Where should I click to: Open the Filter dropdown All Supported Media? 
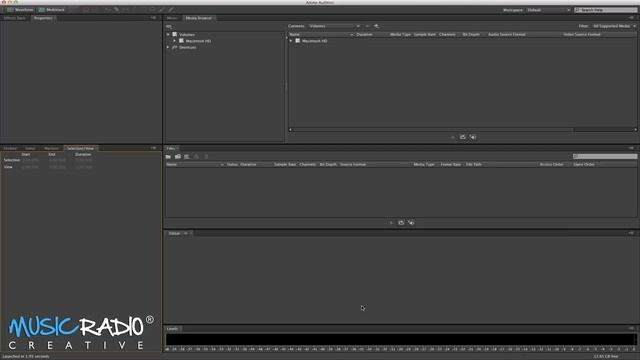614,26
